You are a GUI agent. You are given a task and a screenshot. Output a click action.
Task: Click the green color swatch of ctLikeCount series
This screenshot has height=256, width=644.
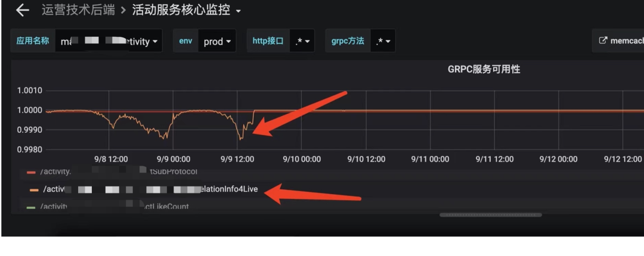click(31, 207)
